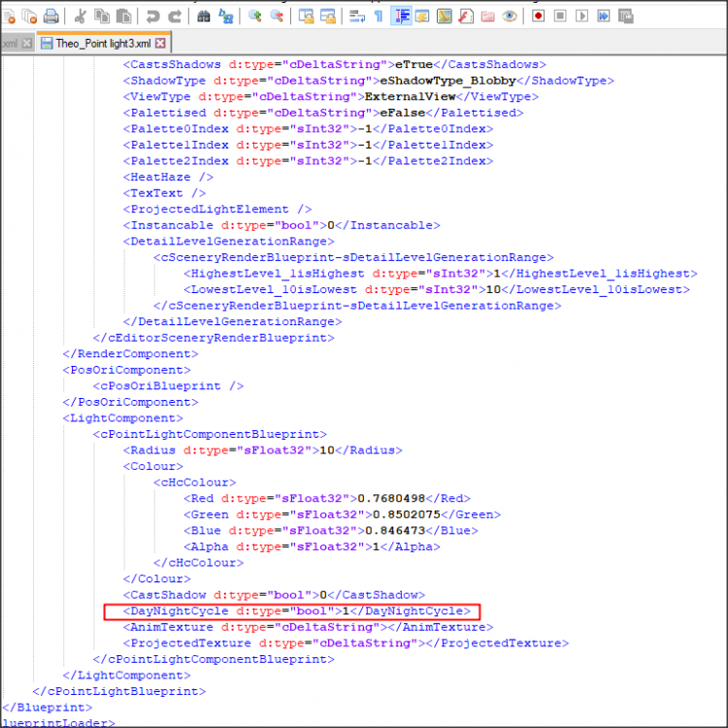Screen dimensions: 728x728
Task: Click the Print icon in toolbar
Action: tap(50, 17)
